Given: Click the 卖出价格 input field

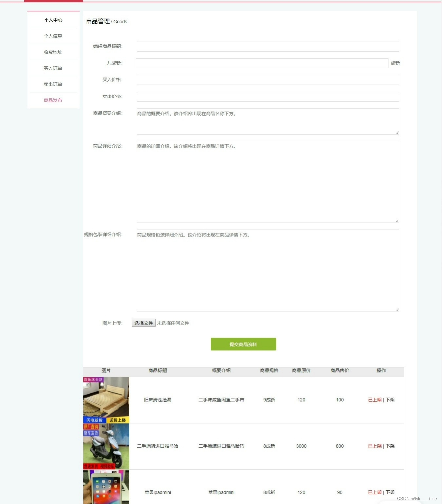Looking at the screenshot, I should [268, 97].
